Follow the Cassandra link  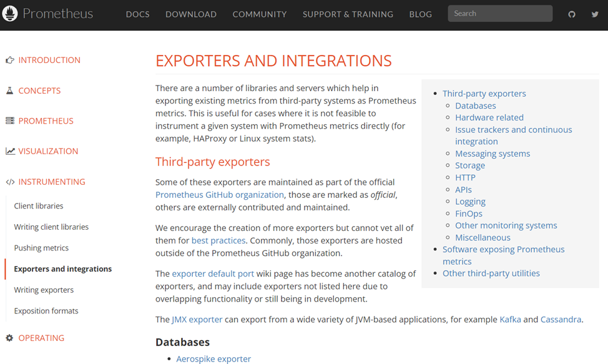point(561,320)
